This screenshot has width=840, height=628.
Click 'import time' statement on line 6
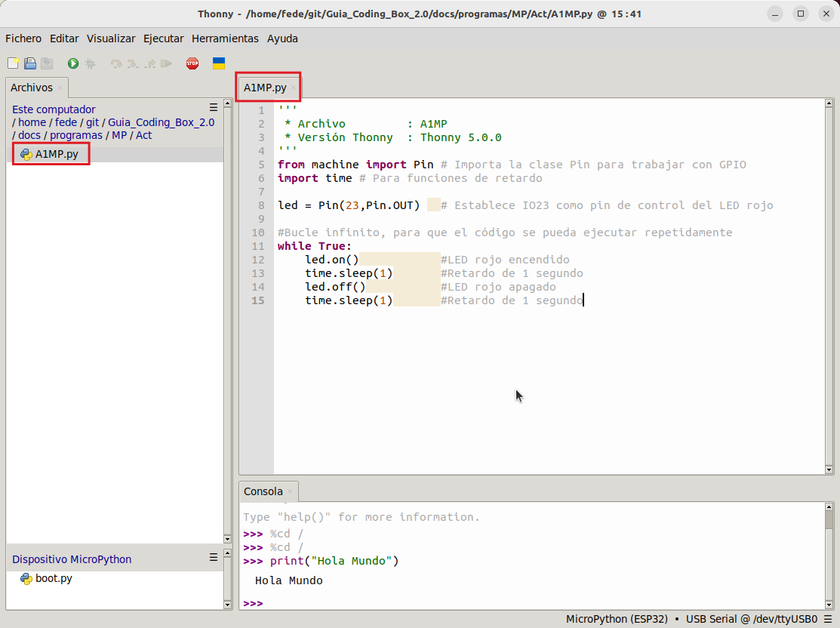coord(315,178)
